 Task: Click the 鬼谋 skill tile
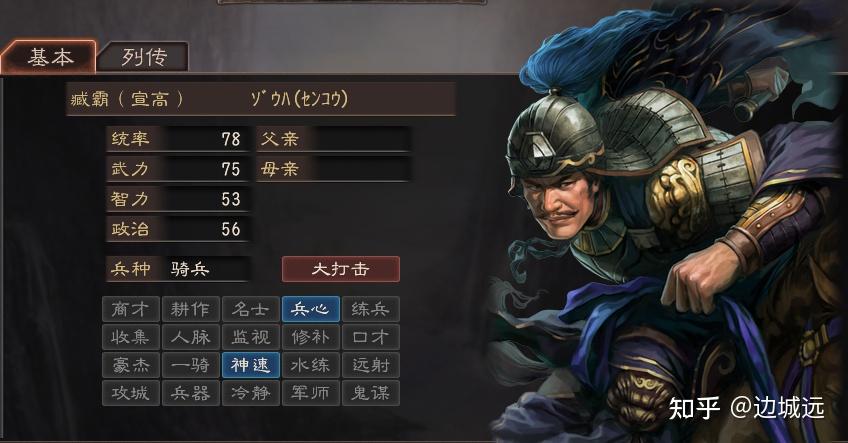371,393
